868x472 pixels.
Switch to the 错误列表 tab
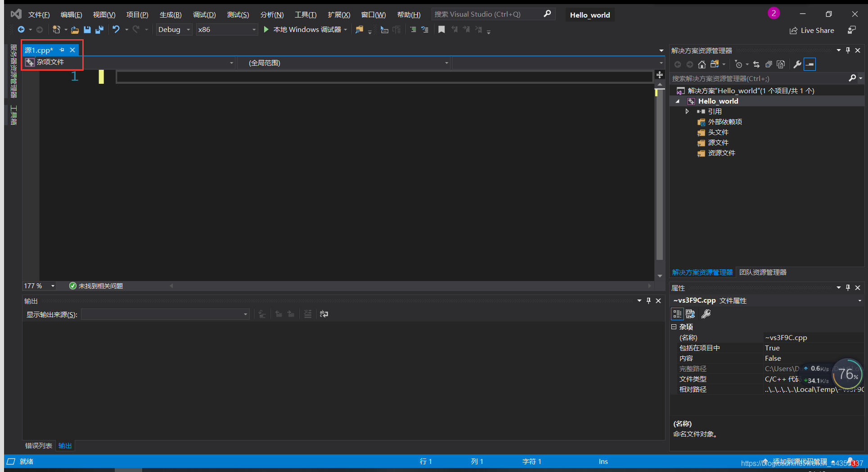coord(38,445)
